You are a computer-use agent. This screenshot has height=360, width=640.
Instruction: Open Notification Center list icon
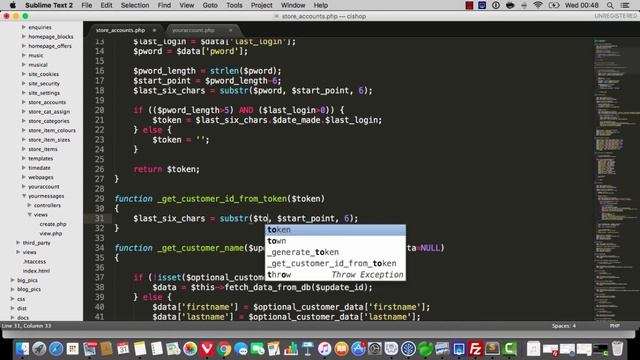(625, 5)
